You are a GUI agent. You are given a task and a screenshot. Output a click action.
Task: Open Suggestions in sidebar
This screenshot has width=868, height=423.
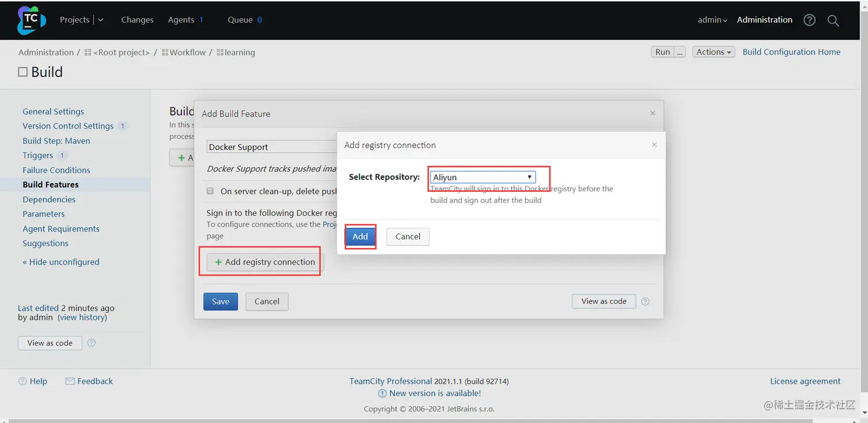(x=45, y=243)
